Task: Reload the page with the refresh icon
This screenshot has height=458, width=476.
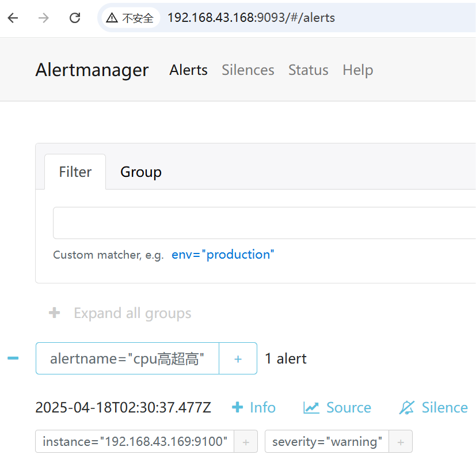Action: 75,18
